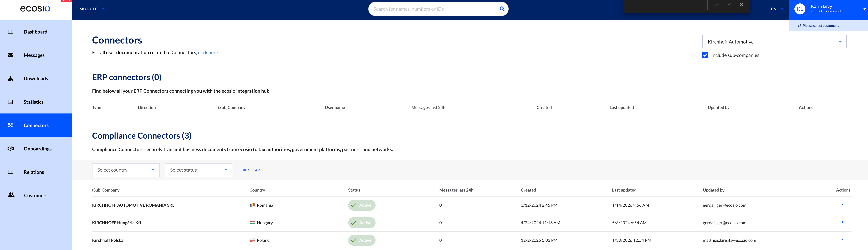Click the next result down arrow
The width and height of the screenshot is (868, 250).
[729, 5]
